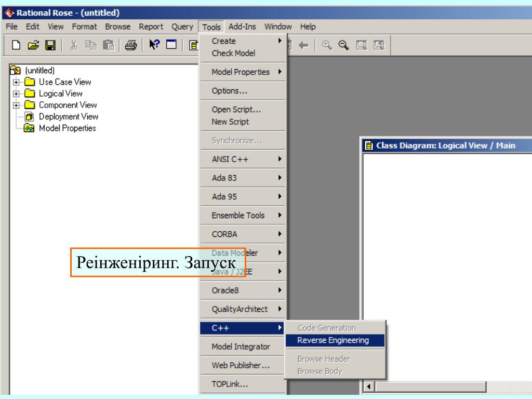532x399 pixels.
Task: Choose Open Script... from Tools menu
Action: [243, 110]
